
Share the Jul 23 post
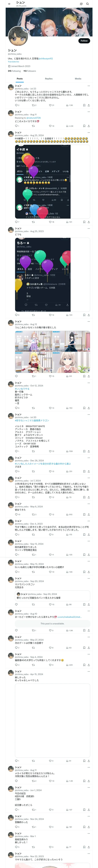point(89,105)
